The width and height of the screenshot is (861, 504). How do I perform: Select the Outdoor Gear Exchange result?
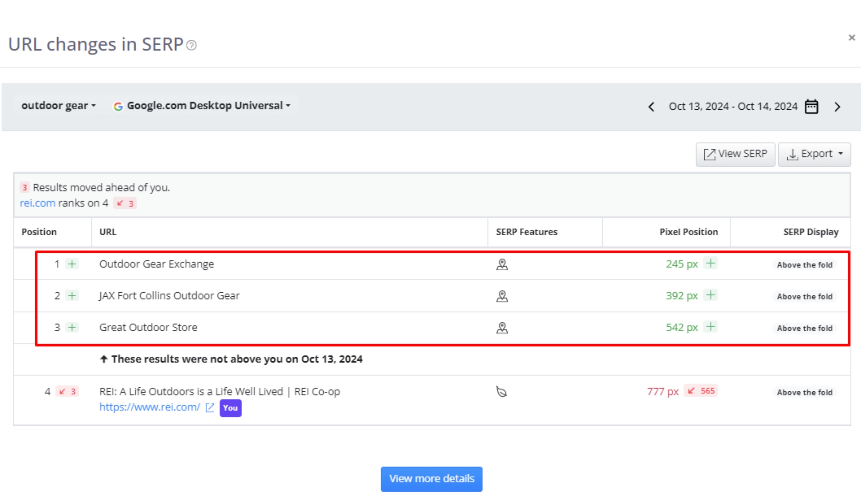tap(157, 264)
